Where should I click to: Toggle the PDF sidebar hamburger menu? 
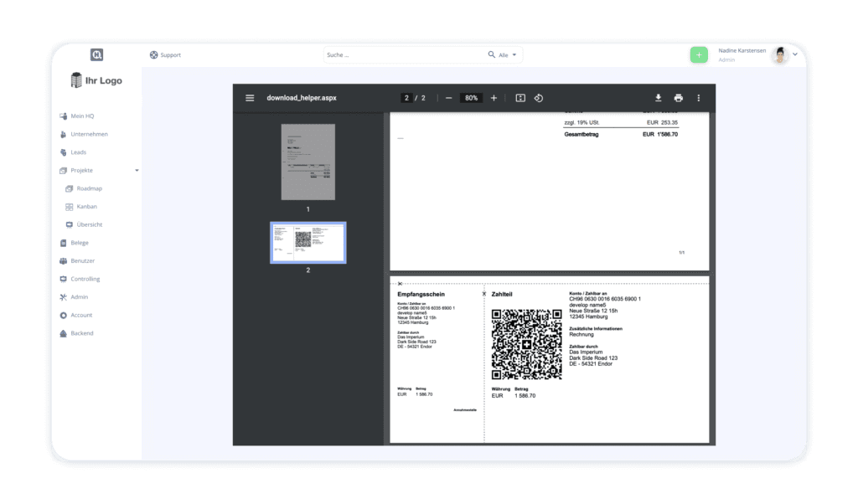250,98
